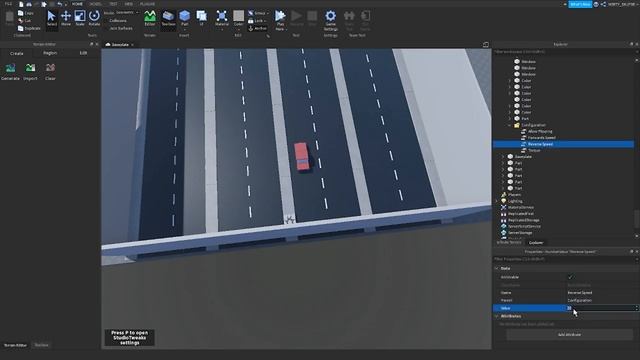The image size is (640, 360).
Task: Click Cut in Clipboard group
Action: 24,20
